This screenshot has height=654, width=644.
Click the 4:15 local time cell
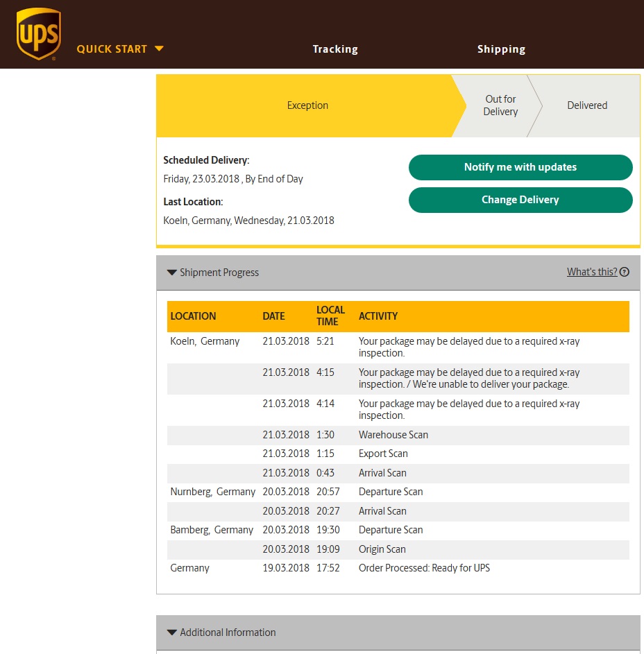[325, 372]
